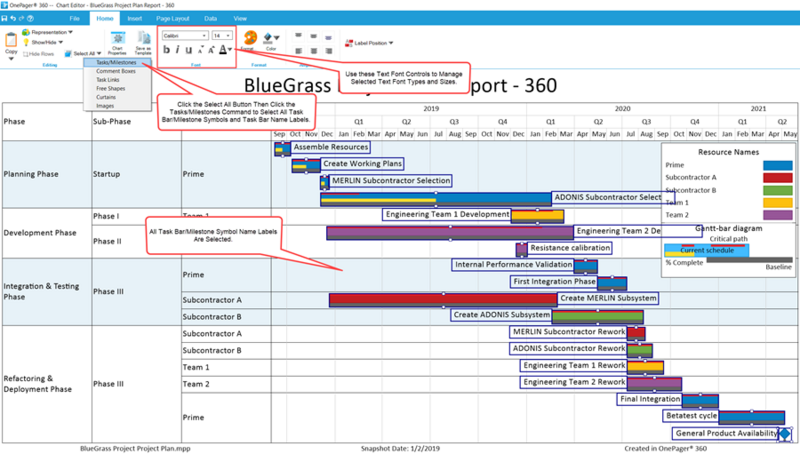Screen dimensions: 800x454
Task: Click the Copy clipboard icon
Action: click(x=11, y=39)
